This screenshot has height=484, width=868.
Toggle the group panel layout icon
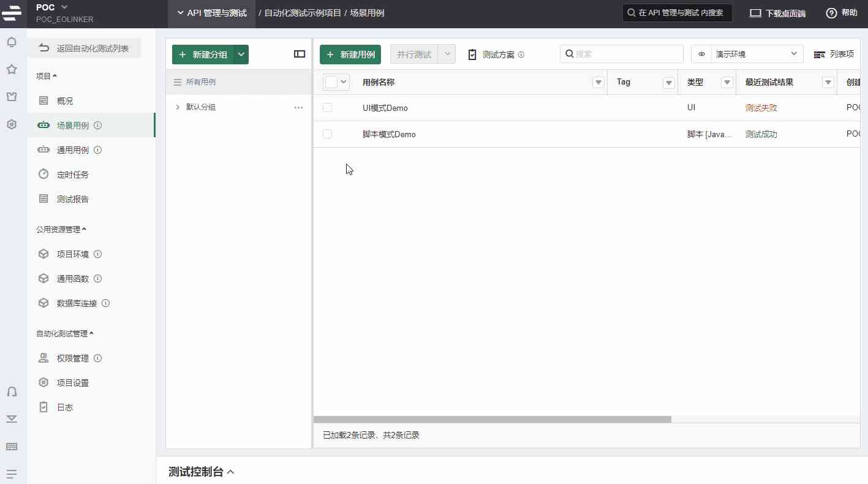point(300,54)
